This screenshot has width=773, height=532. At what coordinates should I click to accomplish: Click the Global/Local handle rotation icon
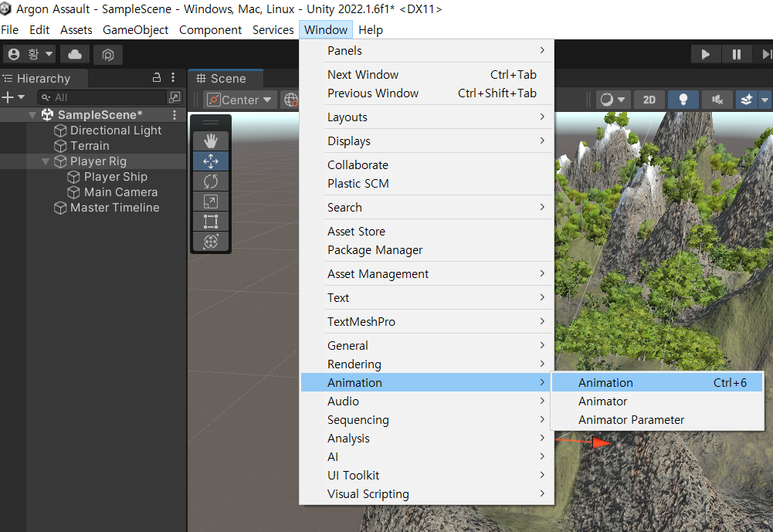pos(291,100)
